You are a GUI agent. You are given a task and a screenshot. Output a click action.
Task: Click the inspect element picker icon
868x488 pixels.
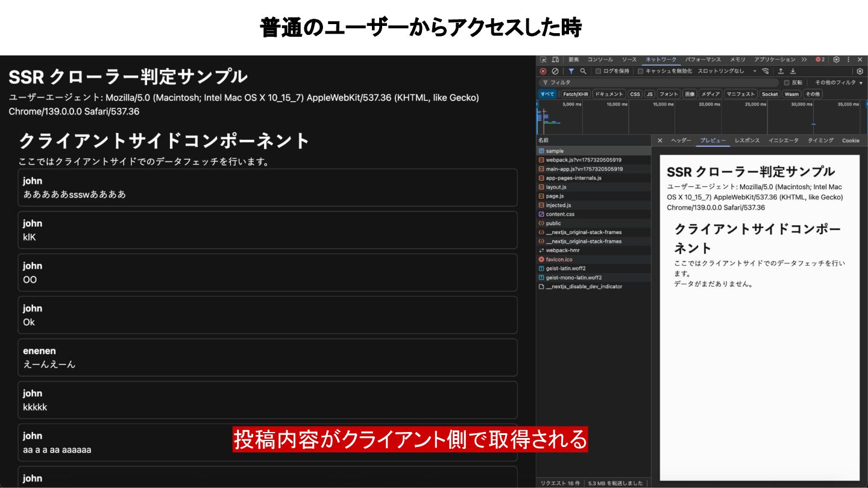[543, 60]
